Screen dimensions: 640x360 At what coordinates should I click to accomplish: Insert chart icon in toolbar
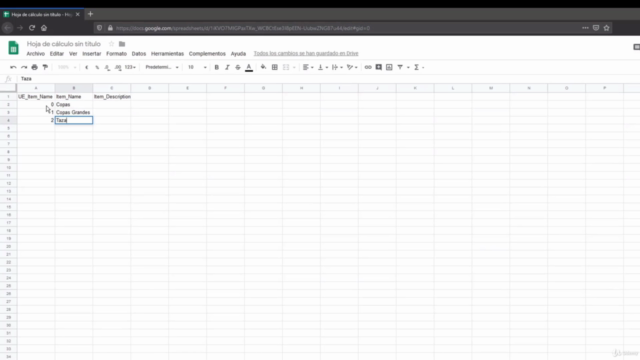pos(389,67)
